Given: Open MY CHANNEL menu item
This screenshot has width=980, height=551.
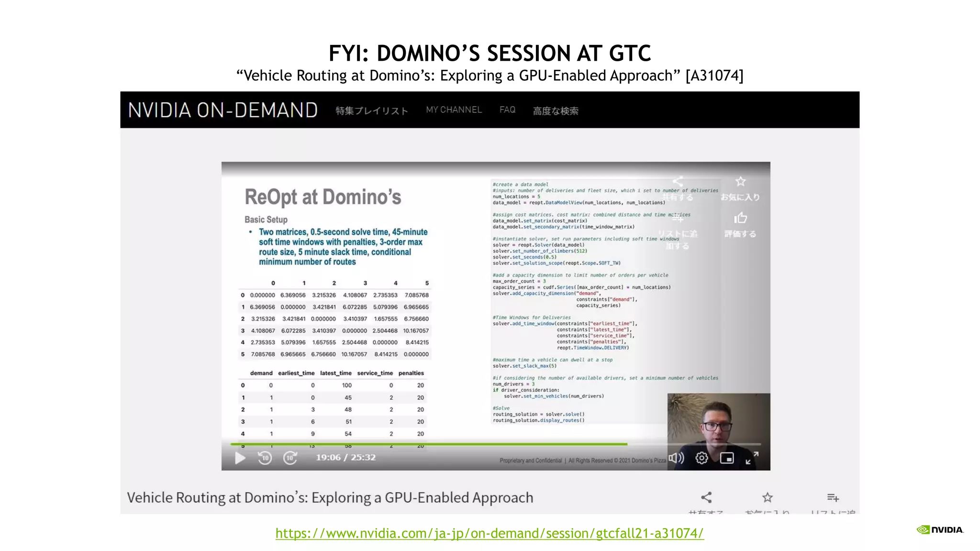Looking at the screenshot, I should tap(454, 110).
